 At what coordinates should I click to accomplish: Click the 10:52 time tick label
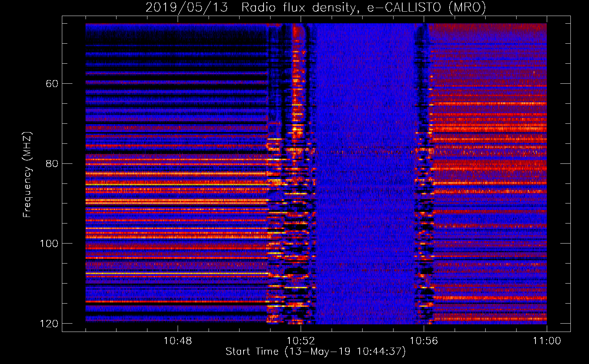[x=301, y=341]
